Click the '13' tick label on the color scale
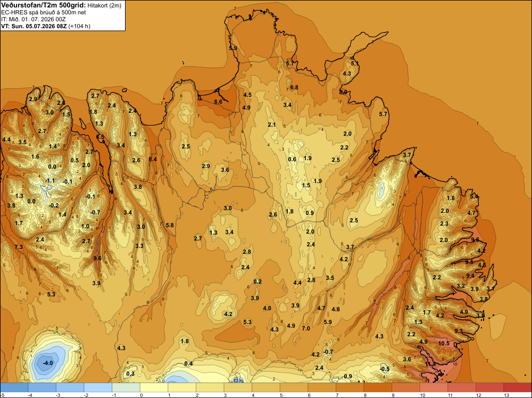 tap(506, 395)
